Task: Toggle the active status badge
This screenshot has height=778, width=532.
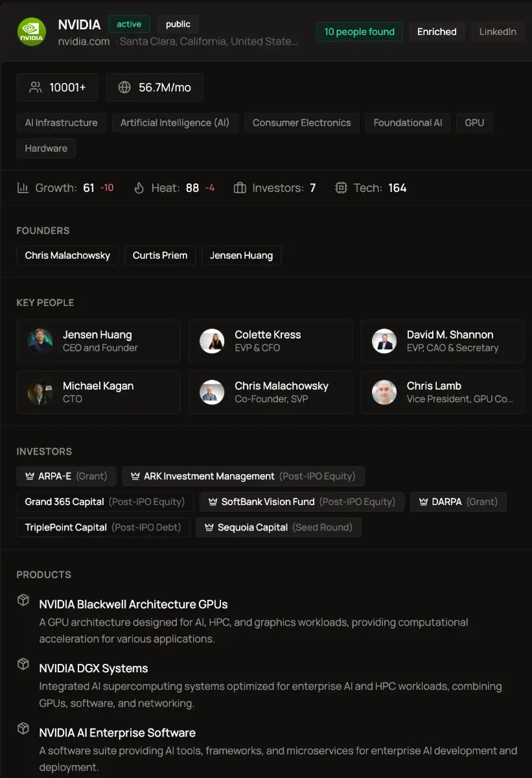Action: tap(128, 23)
